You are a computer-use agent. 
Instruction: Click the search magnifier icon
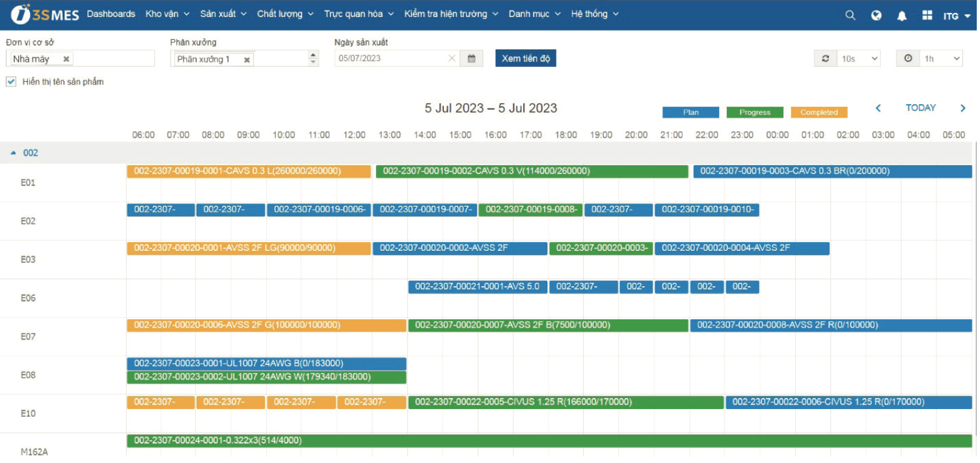[850, 16]
